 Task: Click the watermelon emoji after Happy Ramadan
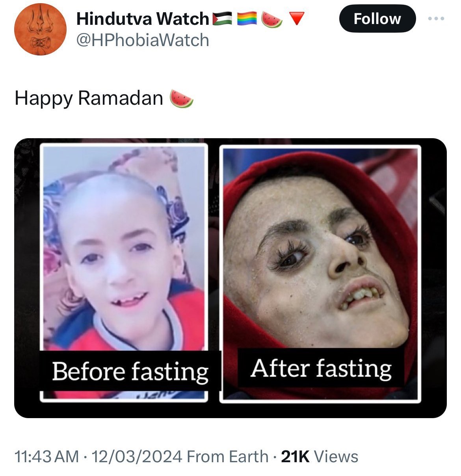coord(181,98)
